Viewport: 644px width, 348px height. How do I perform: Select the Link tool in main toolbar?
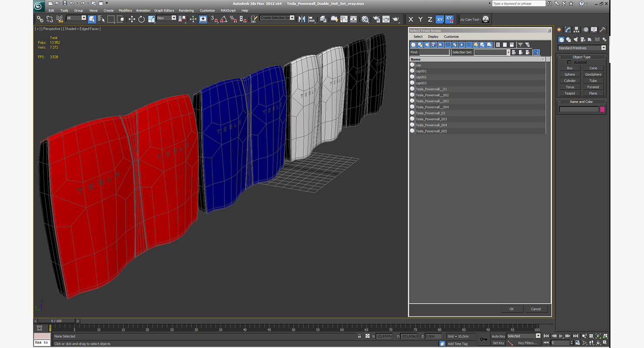(40, 19)
